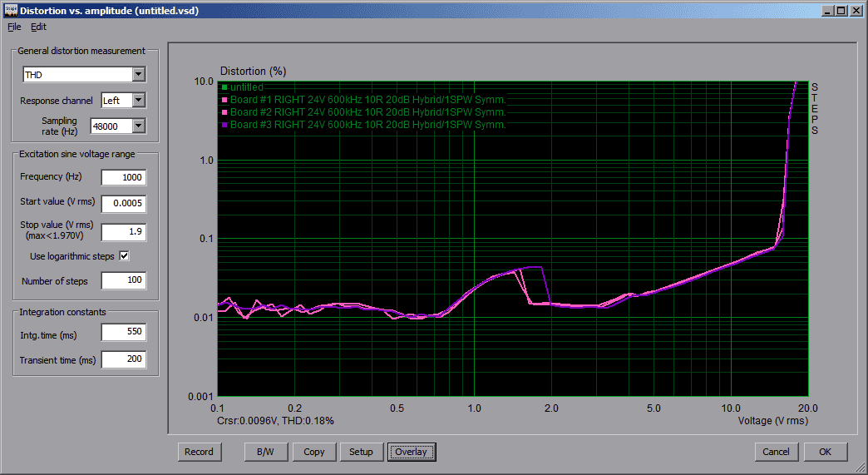Open the Sampling rate dropdown

click(138, 126)
